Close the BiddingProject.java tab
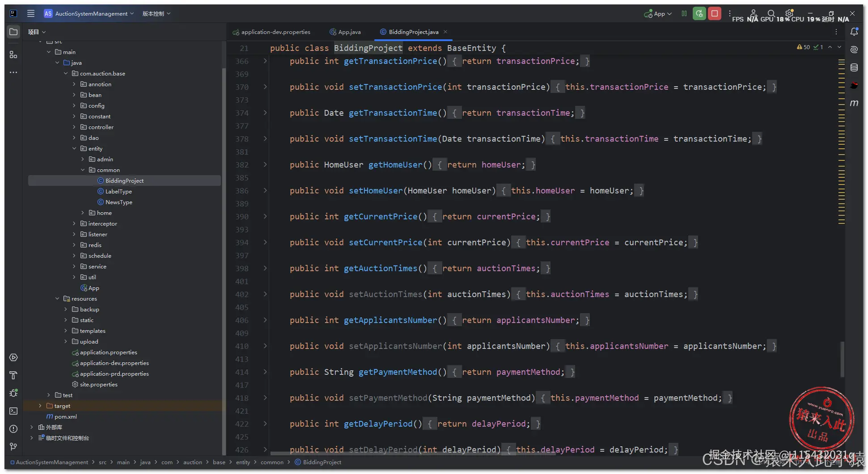Screen dimensions: 868x474 tap(445, 32)
